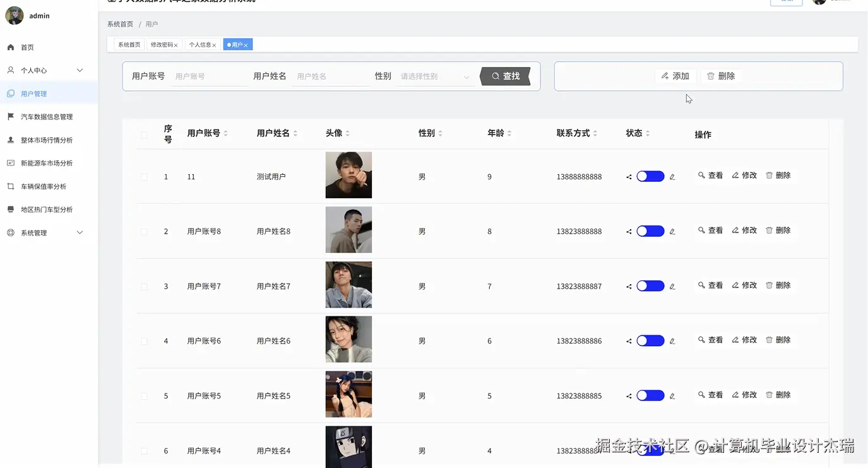The image size is (868, 468).
Task: Click 查看 for 用户姓名6 row
Action: [x=710, y=340]
